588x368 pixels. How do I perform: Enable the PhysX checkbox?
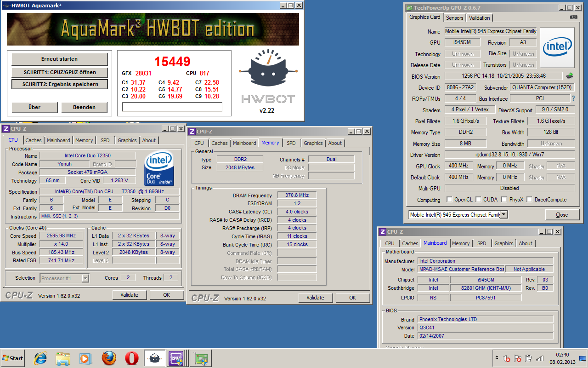click(x=504, y=200)
